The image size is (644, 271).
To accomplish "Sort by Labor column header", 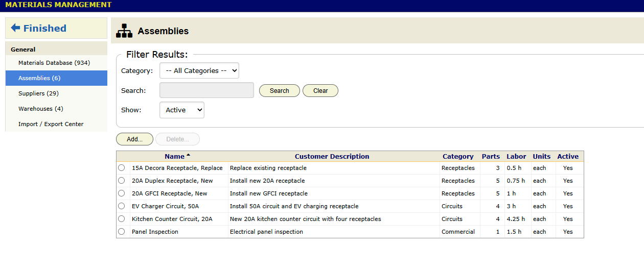I will [516, 157].
